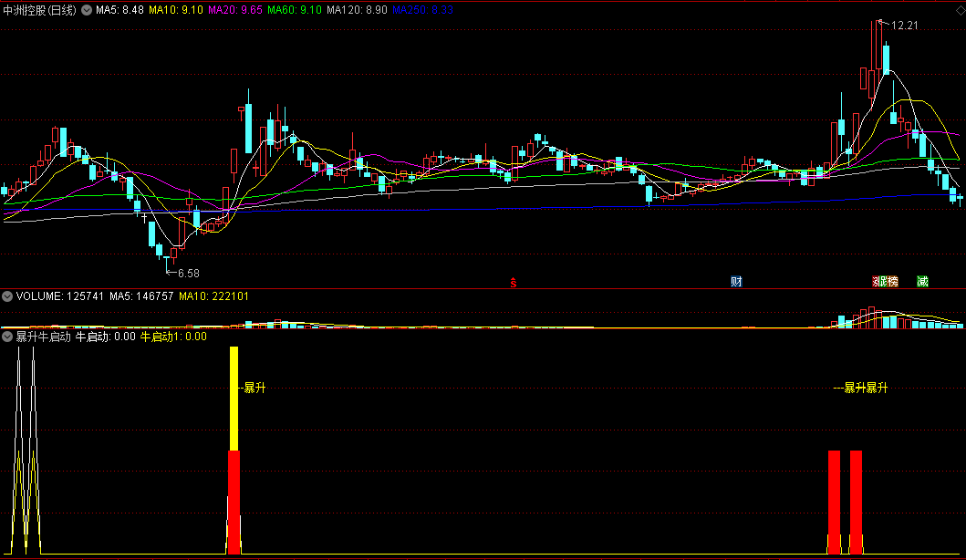Image resolution: width=966 pixels, height=560 pixels.
Task: Click the VOLUME: 125741 label
Action: coord(60,296)
